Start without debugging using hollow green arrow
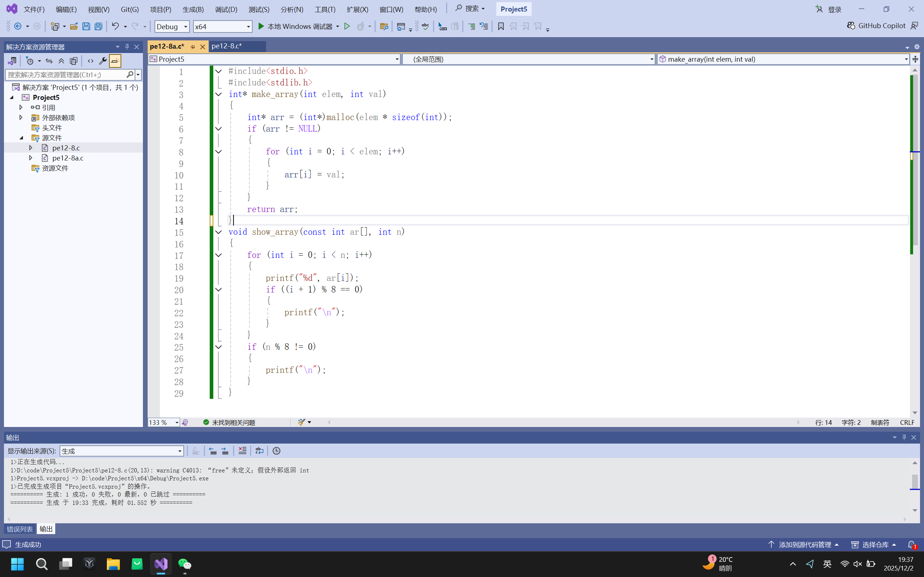924x577 pixels. click(347, 26)
